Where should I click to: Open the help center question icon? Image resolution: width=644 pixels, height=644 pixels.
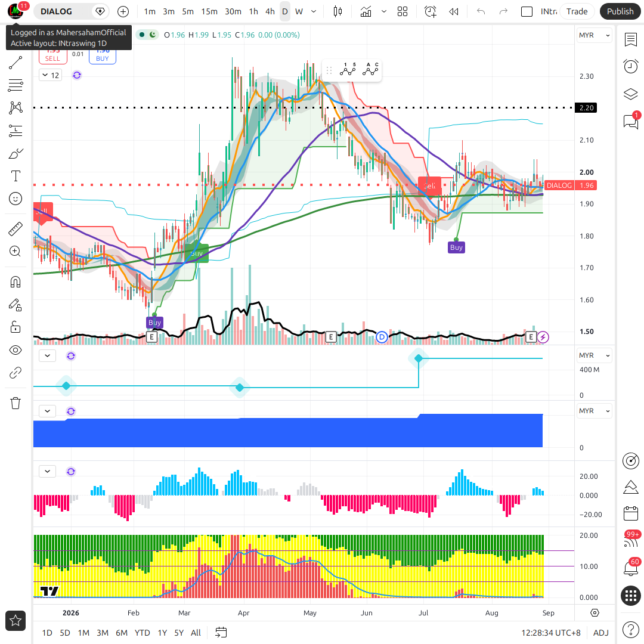pos(630,629)
